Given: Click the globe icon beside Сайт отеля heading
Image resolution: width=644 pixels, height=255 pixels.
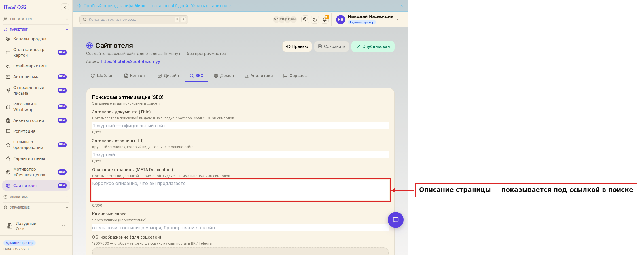Looking at the screenshot, I should pyautogui.click(x=90, y=46).
